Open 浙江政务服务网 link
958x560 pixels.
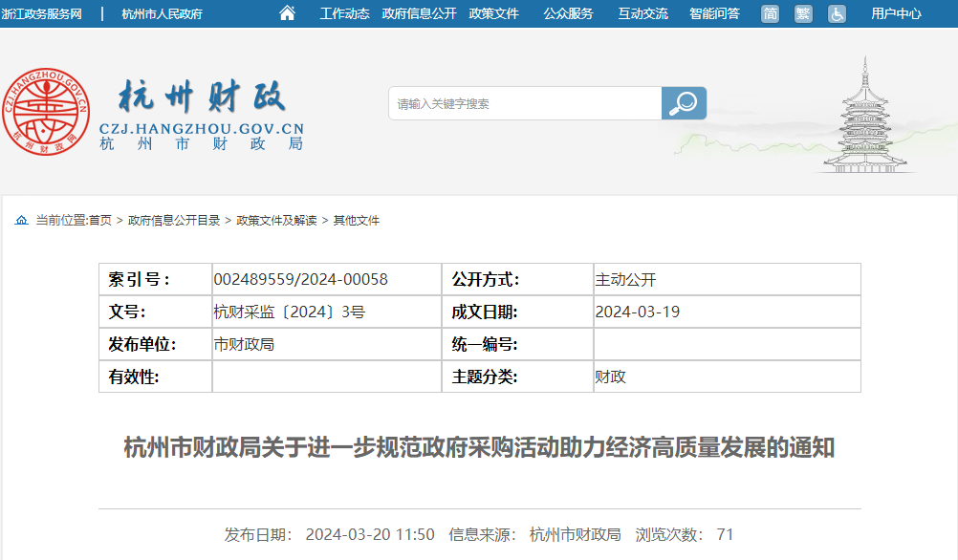41,13
